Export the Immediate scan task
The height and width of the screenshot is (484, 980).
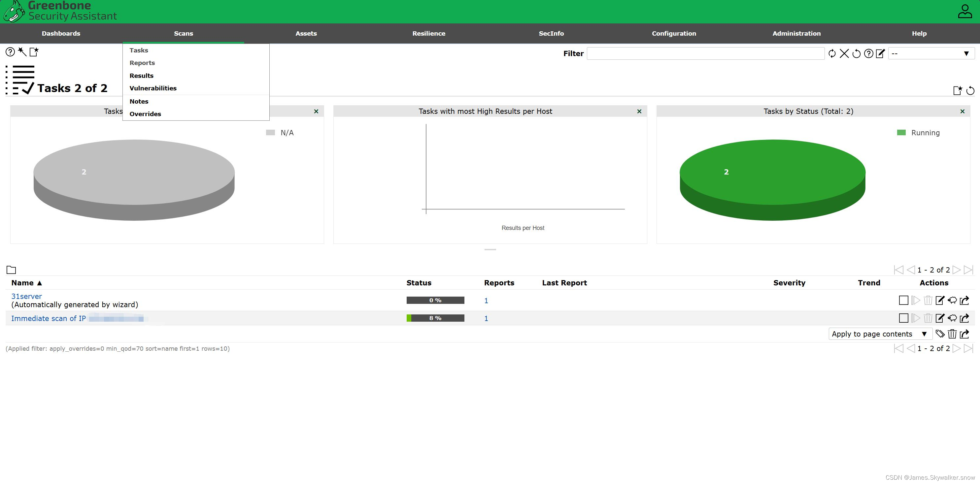point(964,318)
